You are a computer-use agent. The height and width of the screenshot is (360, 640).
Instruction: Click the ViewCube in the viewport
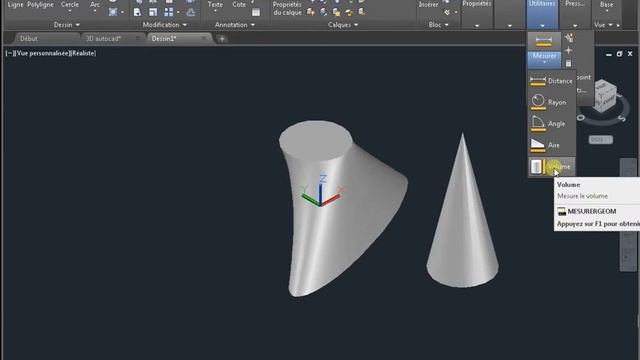tap(604, 96)
